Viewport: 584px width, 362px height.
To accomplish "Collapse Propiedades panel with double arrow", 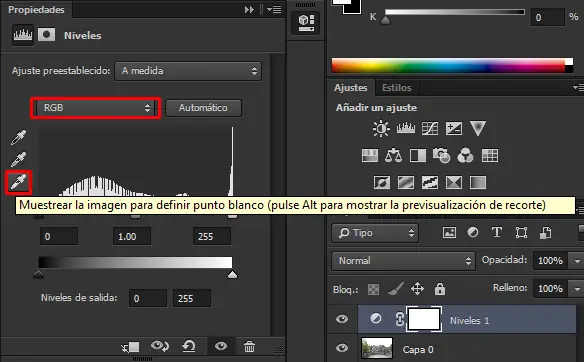I will click(x=249, y=9).
